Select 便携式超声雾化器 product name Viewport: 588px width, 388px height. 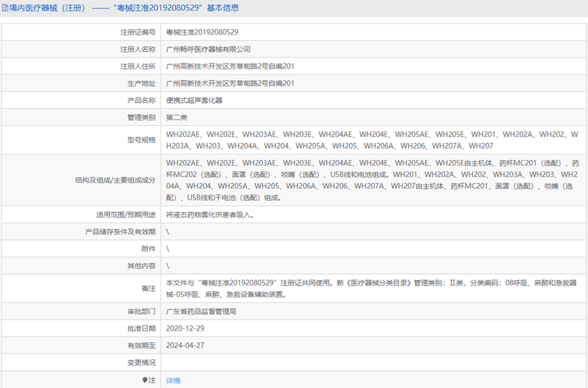[x=194, y=100]
